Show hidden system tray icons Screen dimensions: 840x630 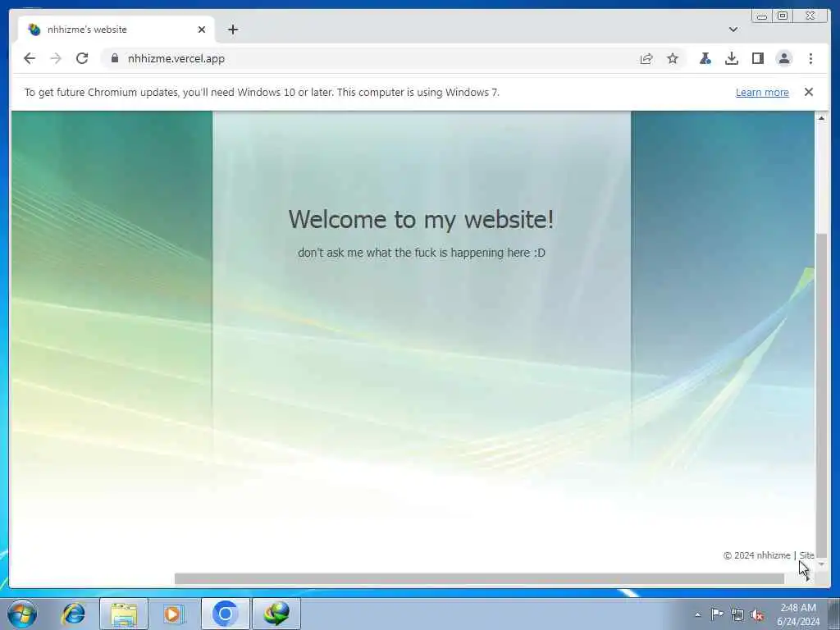tap(697, 614)
